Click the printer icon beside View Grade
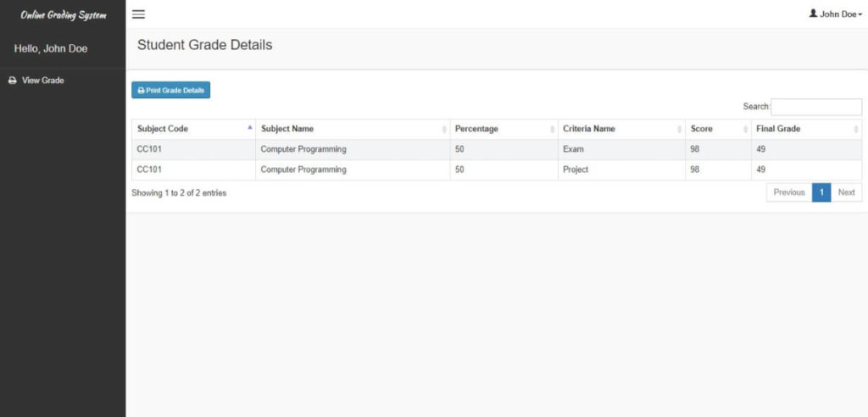The height and width of the screenshot is (417, 868). pyautogui.click(x=12, y=81)
